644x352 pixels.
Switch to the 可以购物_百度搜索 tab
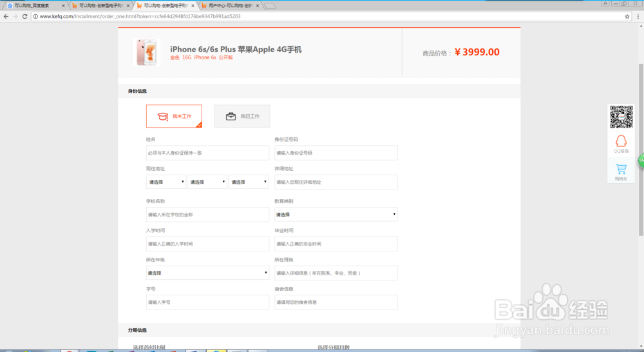tap(35, 6)
